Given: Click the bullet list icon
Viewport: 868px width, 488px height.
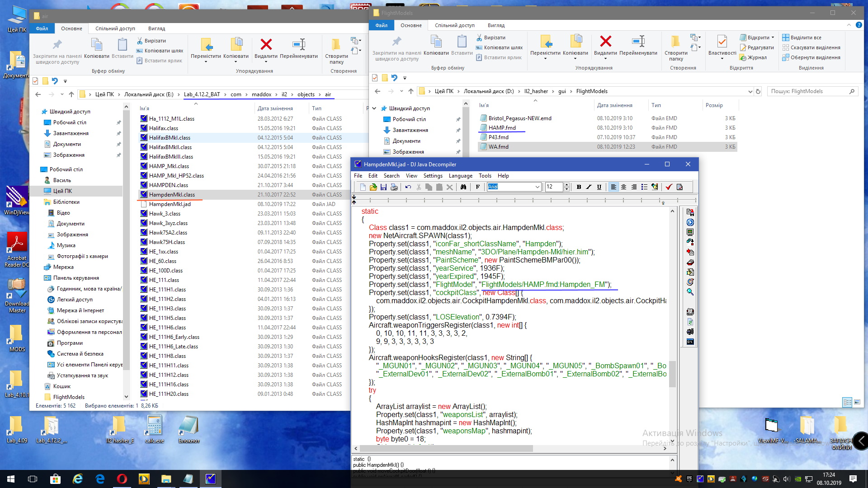Looking at the screenshot, I should (644, 187).
